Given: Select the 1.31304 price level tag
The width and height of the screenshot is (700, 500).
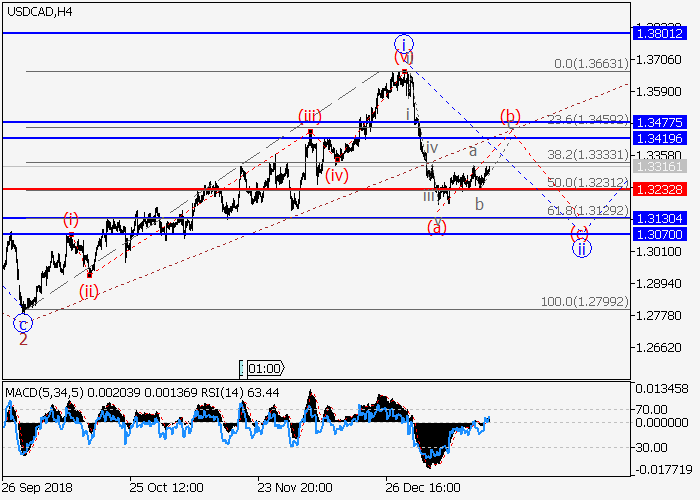Looking at the screenshot, I should [x=662, y=218].
